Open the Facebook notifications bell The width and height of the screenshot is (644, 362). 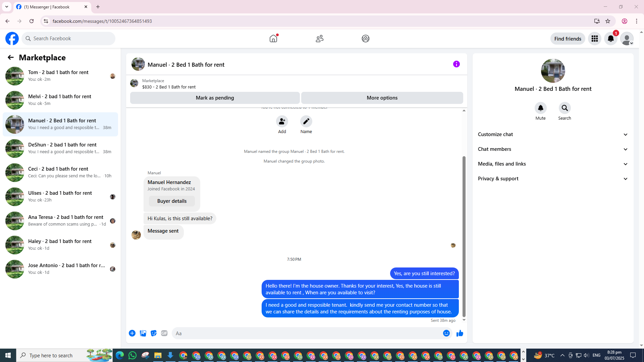pos(610,39)
